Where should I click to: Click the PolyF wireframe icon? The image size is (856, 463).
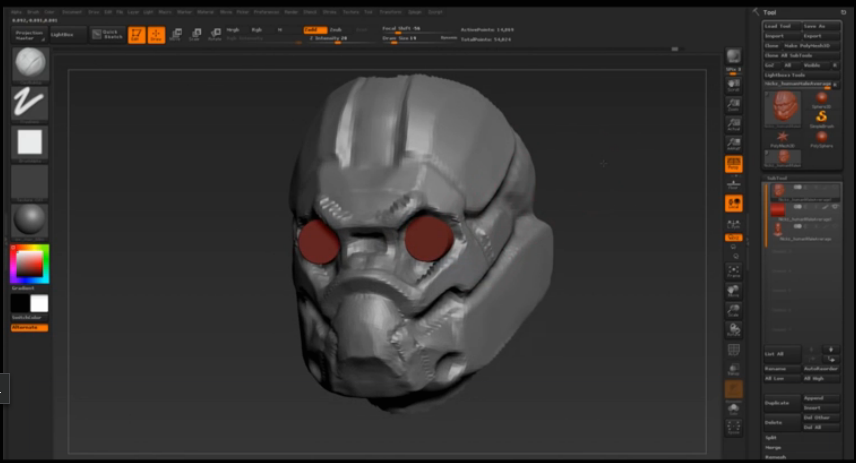pos(733,349)
